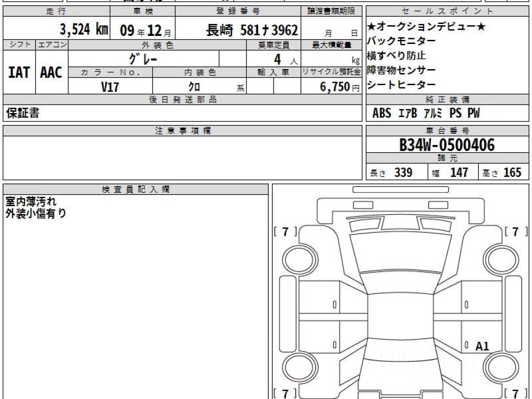This screenshot has height=399, width=532.
Task: Click the 車台番号 header
Action: point(447,130)
